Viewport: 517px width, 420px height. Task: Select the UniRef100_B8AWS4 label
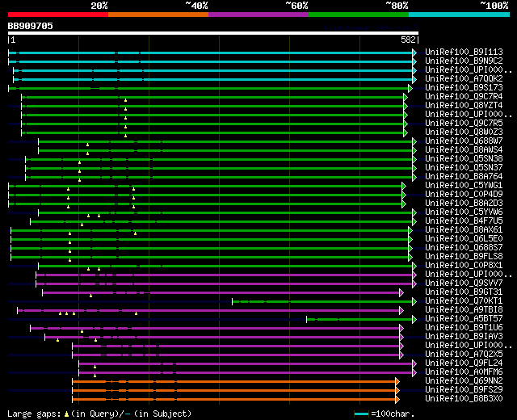click(464, 149)
